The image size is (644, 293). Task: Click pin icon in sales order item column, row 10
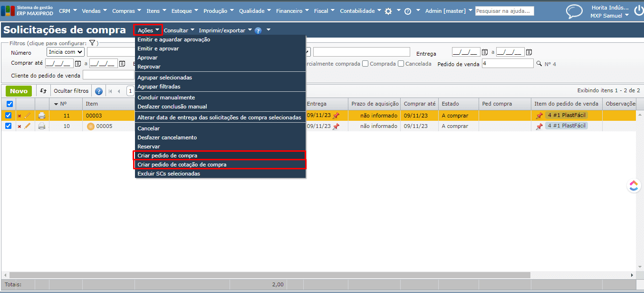(539, 126)
